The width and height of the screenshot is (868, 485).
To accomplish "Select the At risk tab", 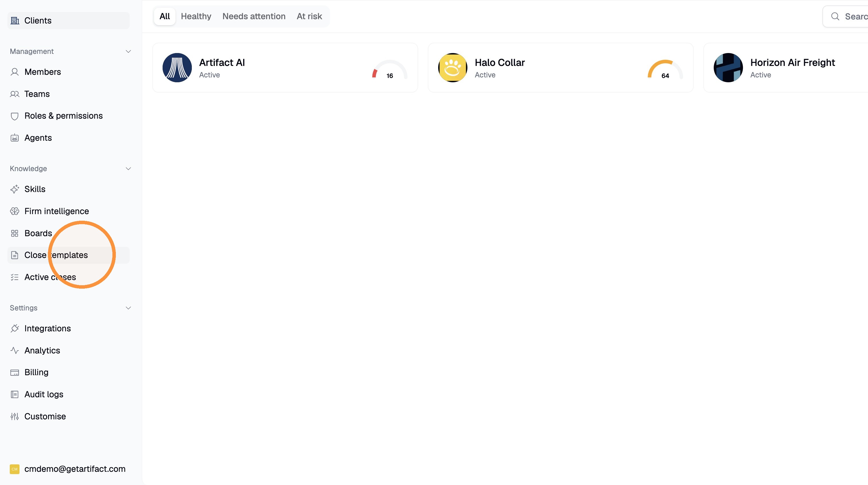I will 309,16.
